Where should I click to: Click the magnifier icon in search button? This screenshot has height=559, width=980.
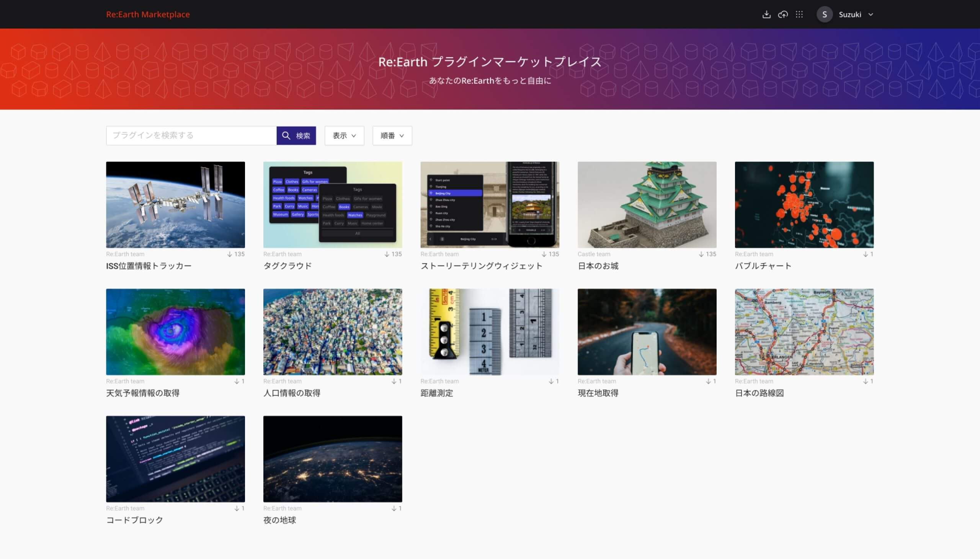click(x=286, y=135)
